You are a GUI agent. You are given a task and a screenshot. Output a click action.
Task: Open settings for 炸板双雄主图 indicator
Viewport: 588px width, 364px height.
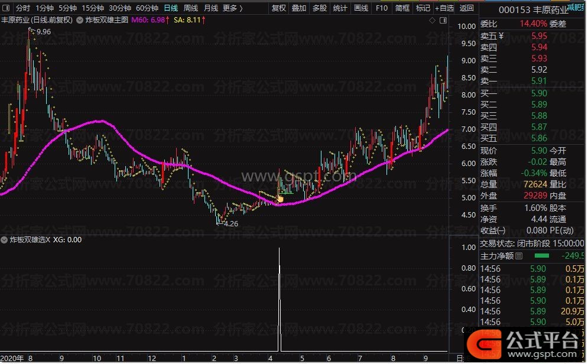(80, 20)
